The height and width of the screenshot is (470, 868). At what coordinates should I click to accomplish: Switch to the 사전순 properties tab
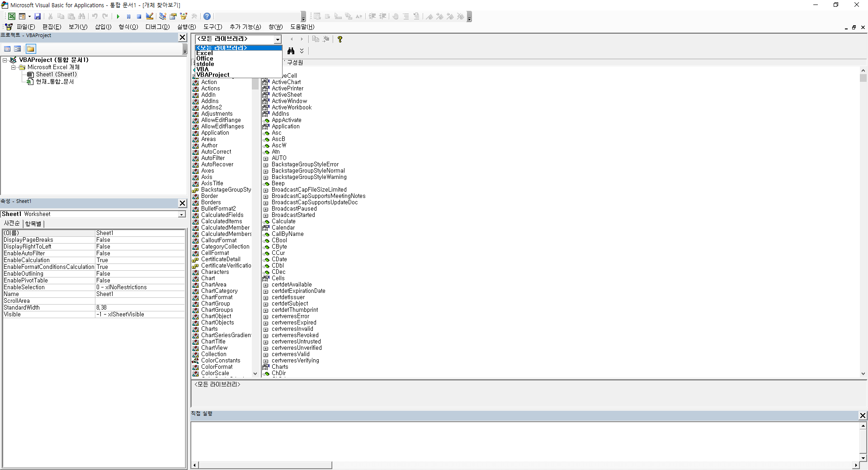(12, 224)
